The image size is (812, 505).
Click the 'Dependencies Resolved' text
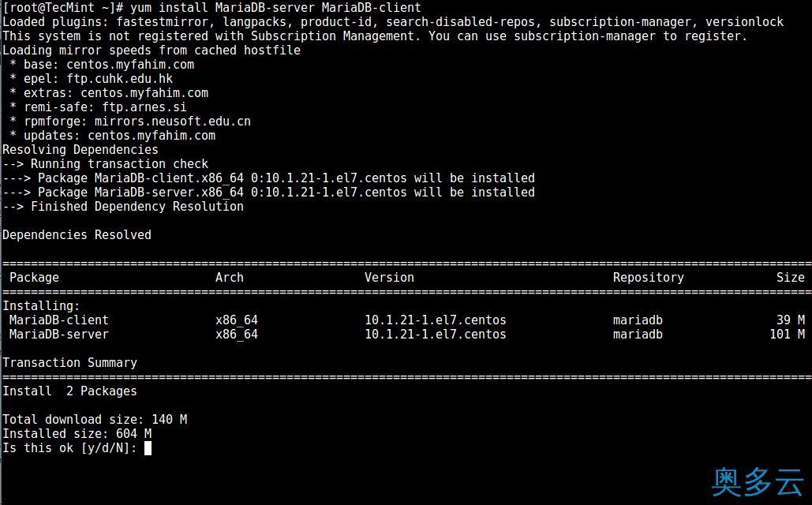(x=77, y=235)
